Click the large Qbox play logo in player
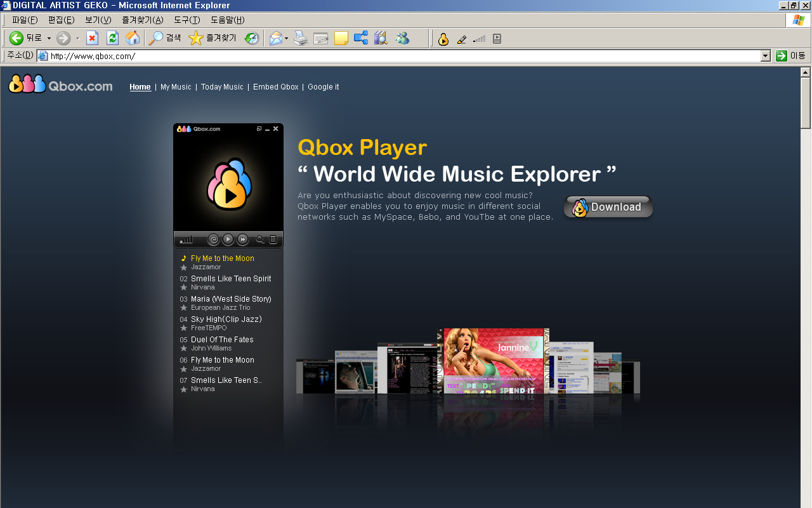812x508 pixels. tap(228, 185)
